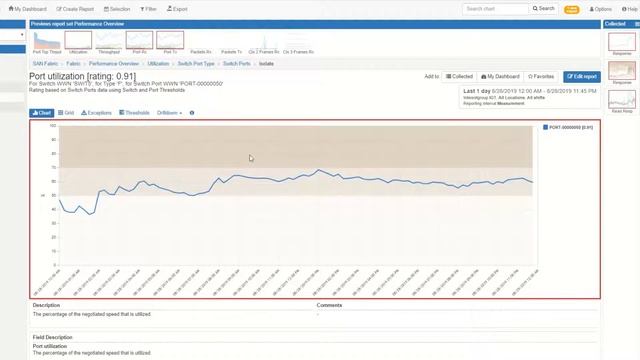Click the Field Description heading

[52, 337]
